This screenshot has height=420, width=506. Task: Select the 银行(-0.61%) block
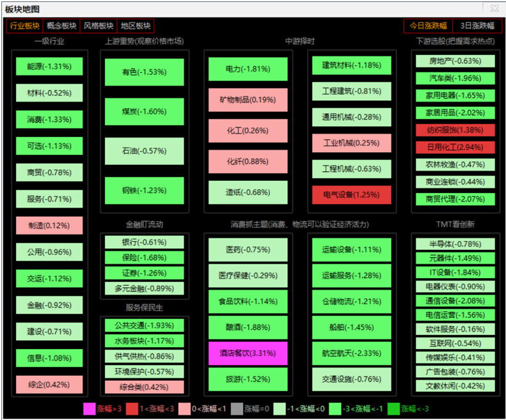point(144,242)
